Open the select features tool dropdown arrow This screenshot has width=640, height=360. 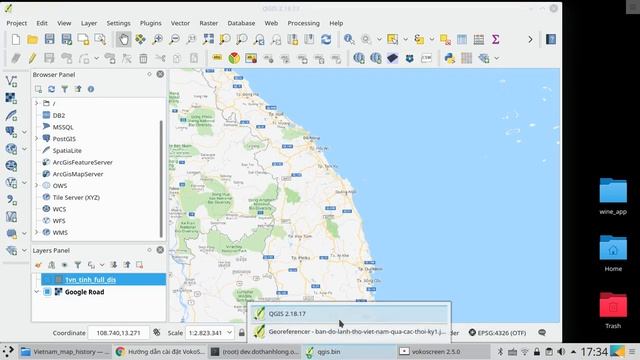click(405, 39)
